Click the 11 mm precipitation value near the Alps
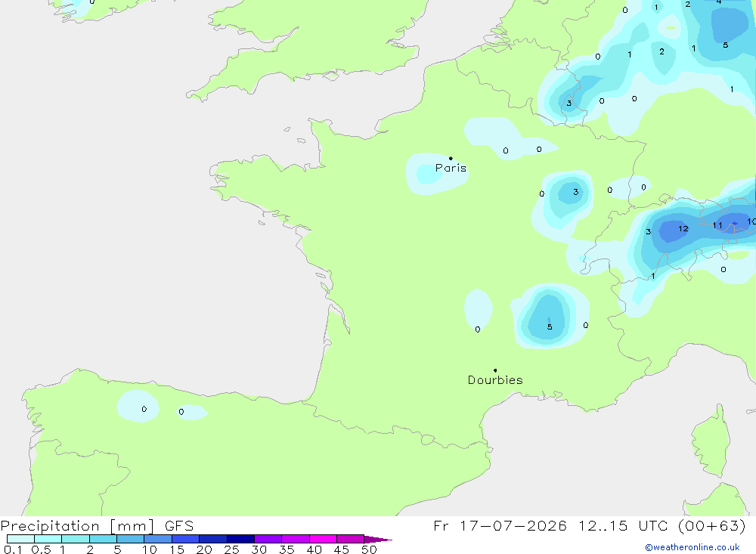 coord(717,225)
